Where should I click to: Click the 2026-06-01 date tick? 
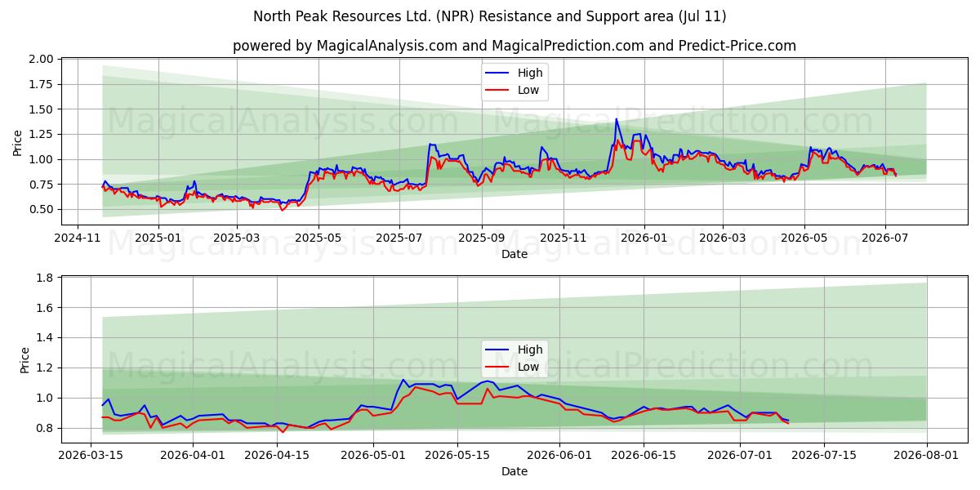pos(559,455)
